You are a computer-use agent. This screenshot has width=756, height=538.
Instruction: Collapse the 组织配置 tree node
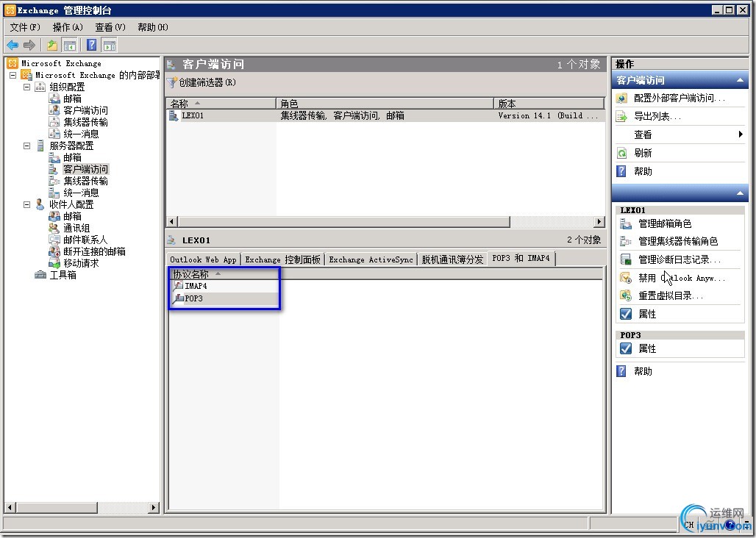[27, 87]
